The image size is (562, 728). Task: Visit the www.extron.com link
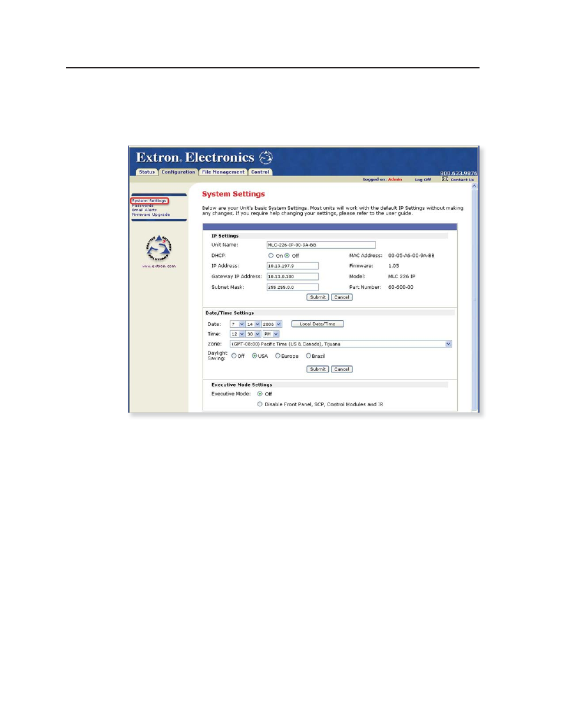click(159, 266)
